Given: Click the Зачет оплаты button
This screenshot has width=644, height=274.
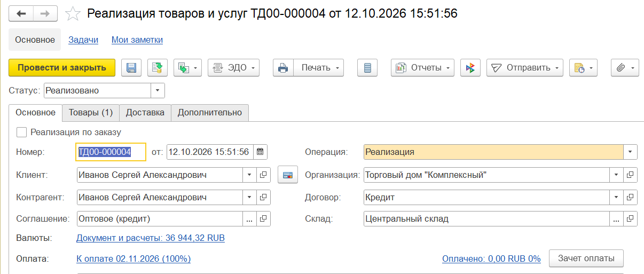Looking at the screenshot, I should pyautogui.click(x=586, y=259).
